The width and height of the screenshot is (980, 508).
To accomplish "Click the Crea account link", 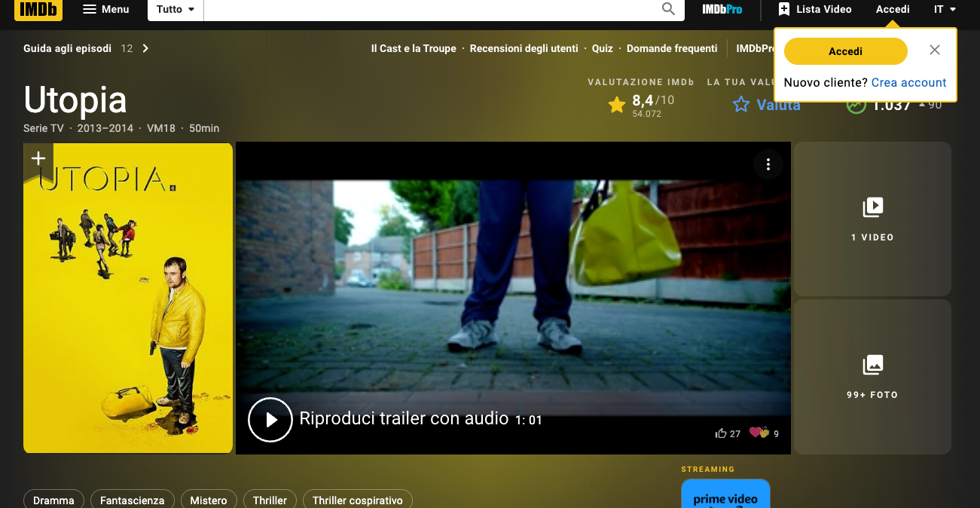I will 908,83.
